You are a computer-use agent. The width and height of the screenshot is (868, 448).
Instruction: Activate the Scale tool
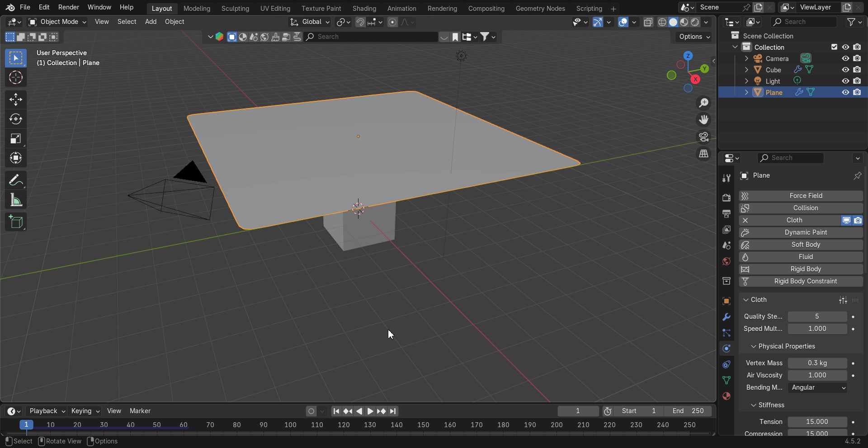tap(16, 138)
